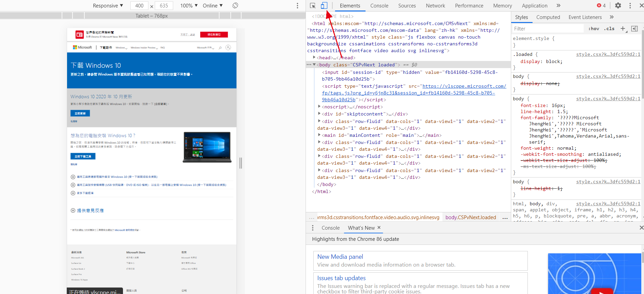Activate the inspect element picker icon
The width and height of the screenshot is (644, 294).
tap(313, 5)
